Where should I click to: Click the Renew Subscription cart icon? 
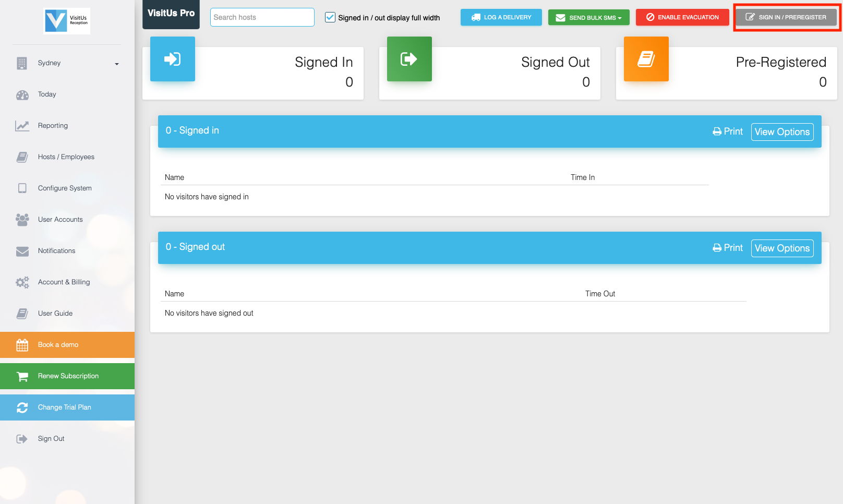22,376
